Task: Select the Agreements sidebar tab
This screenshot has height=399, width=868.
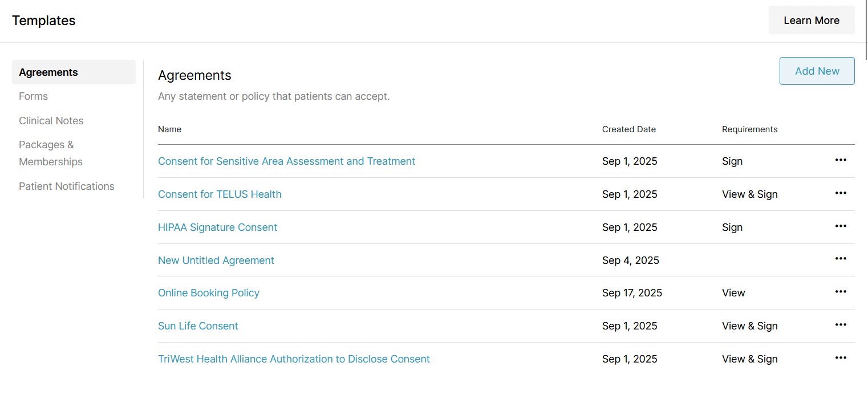Action: click(x=48, y=72)
